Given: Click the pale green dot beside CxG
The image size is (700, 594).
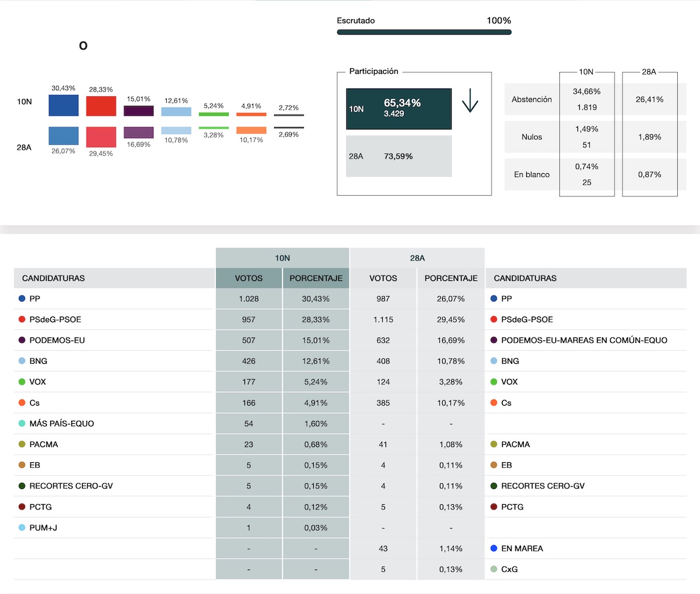Looking at the screenshot, I should click(x=494, y=570).
